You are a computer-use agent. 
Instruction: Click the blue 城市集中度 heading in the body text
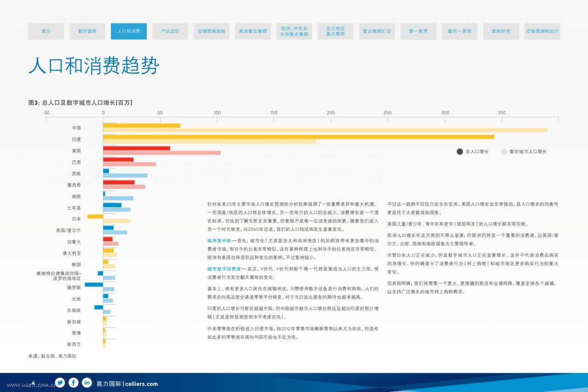pos(219,240)
